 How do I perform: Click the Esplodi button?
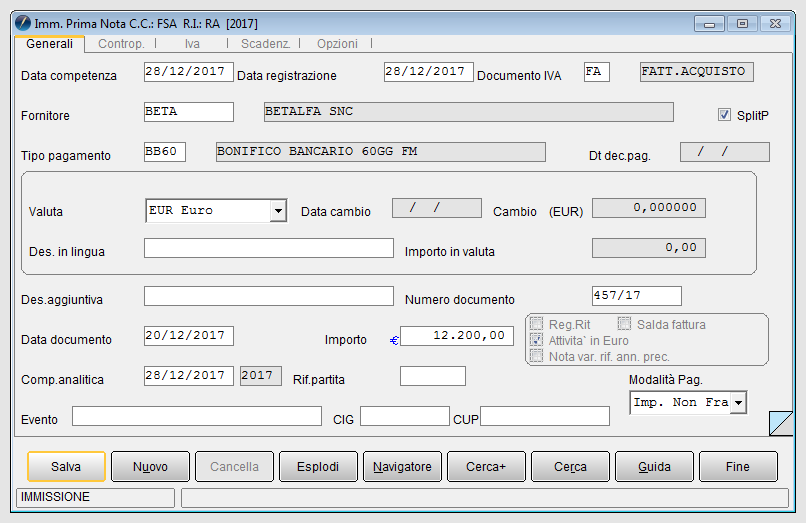tap(318, 466)
